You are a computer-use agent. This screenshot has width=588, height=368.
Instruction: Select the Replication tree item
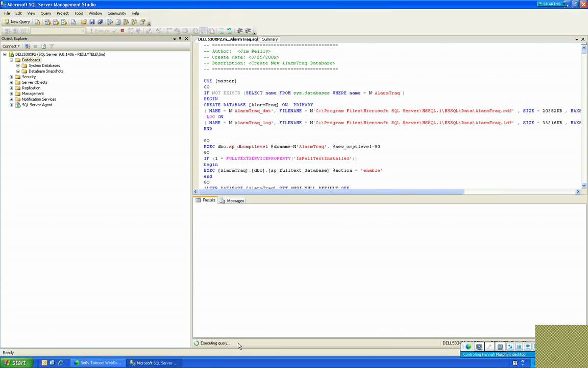(x=31, y=88)
